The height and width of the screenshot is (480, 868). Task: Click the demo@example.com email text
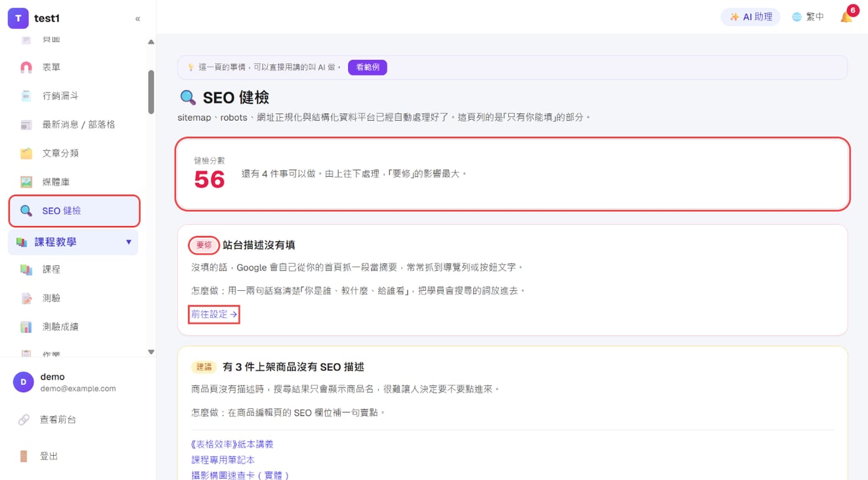(78, 389)
